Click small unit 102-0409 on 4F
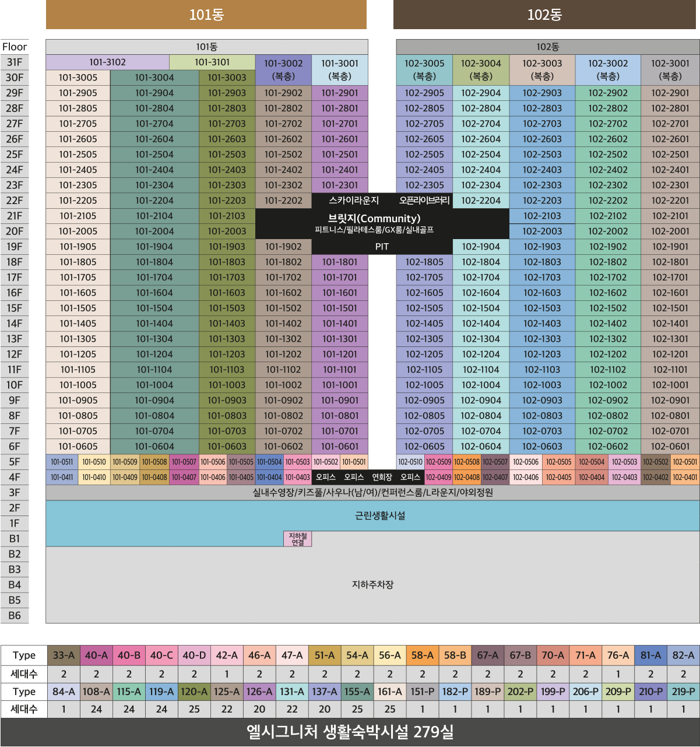Image resolution: width=700 pixels, height=747 pixels. pyautogui.click(x=438, y=477)
